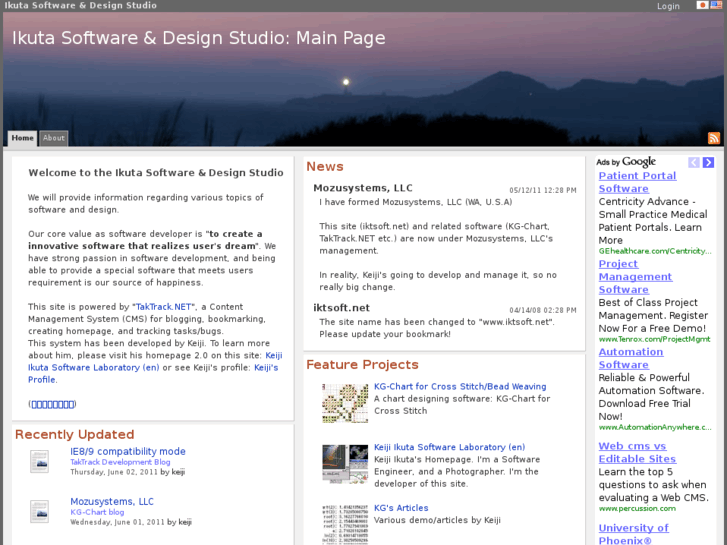The image size is (727, 545).
Task: Click the orange RSS feed icon
Action: point(714,138)
